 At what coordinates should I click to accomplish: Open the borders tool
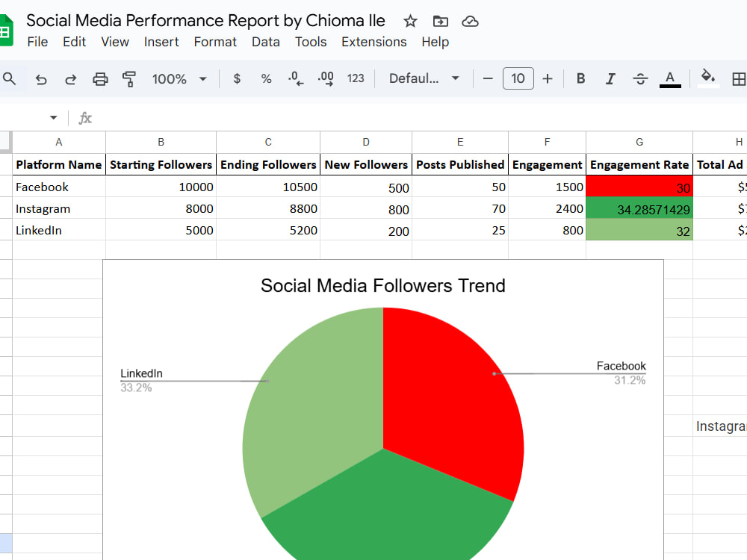[x=739, y=78]
